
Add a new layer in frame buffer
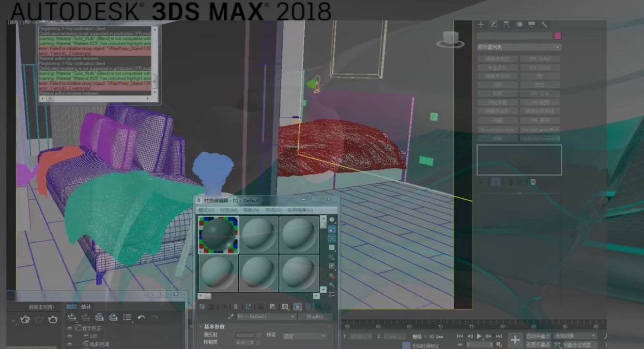point(72,317)
